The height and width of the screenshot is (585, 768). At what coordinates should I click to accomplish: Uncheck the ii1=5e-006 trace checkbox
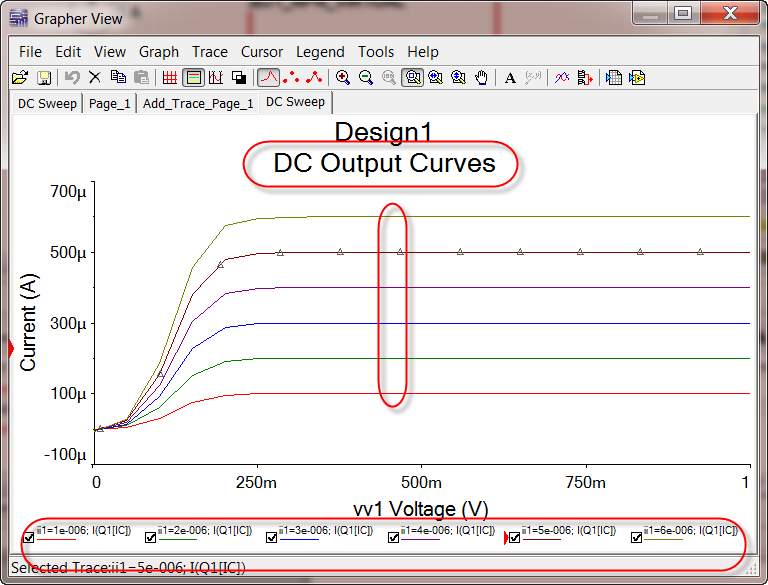514,537
